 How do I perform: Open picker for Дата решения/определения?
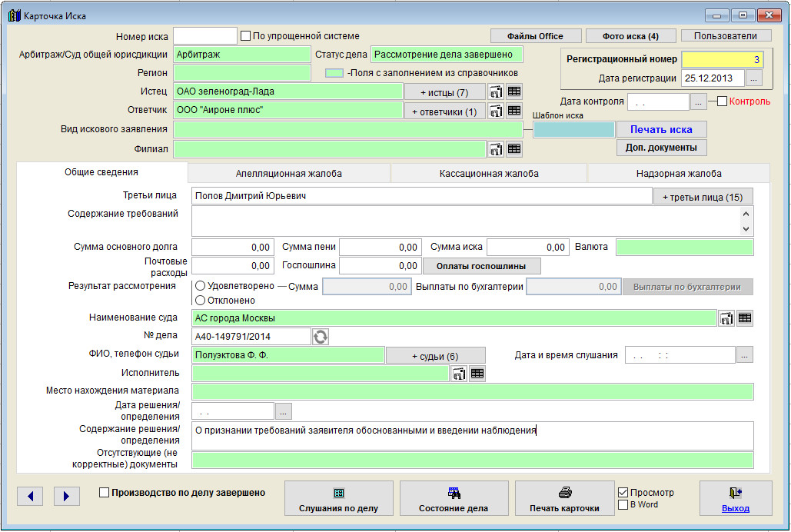click(283, 411)
